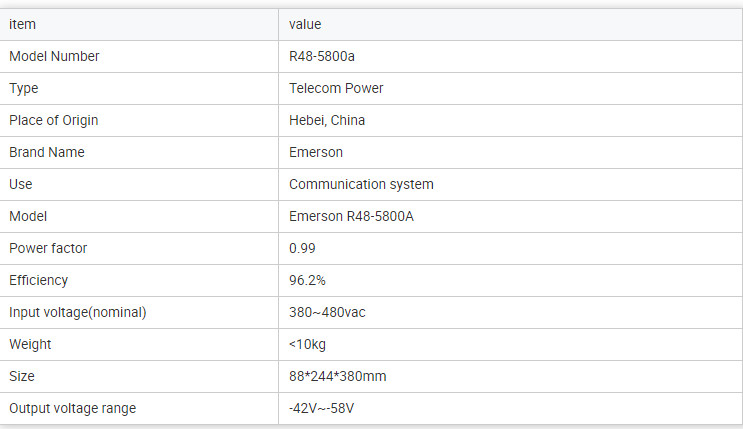The image size is (743, 429).
Task: Click the Emerson R48-5800A model value
Action: tap(351, 216)
